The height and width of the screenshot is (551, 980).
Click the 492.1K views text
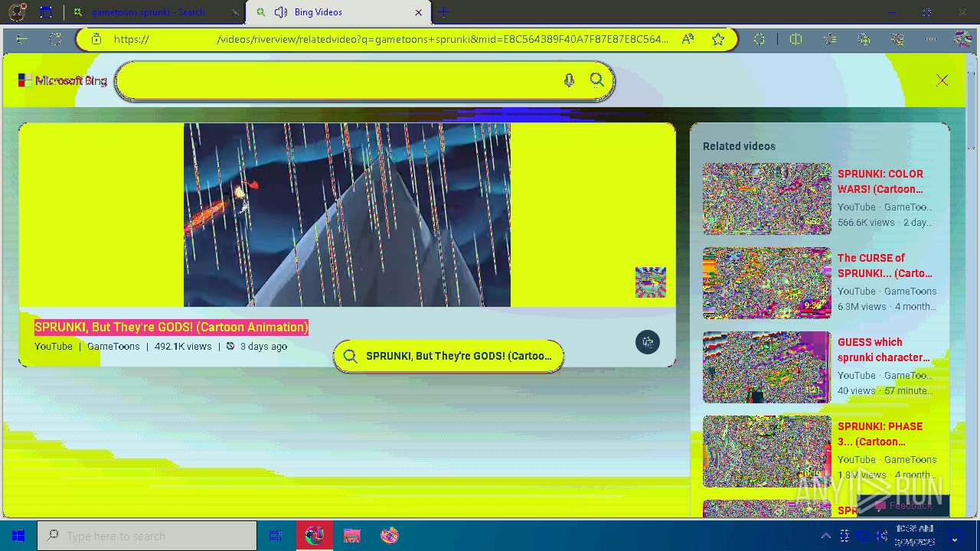click(183, 347)
